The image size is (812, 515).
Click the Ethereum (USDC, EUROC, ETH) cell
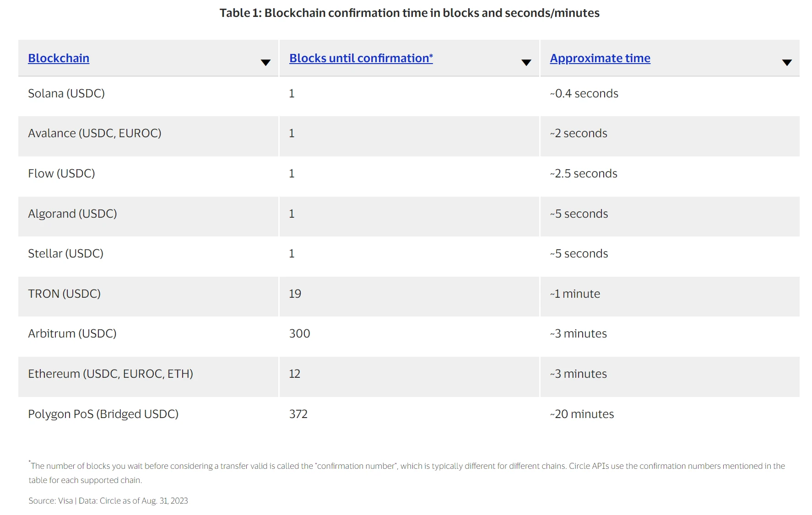[x=110, y=374]
